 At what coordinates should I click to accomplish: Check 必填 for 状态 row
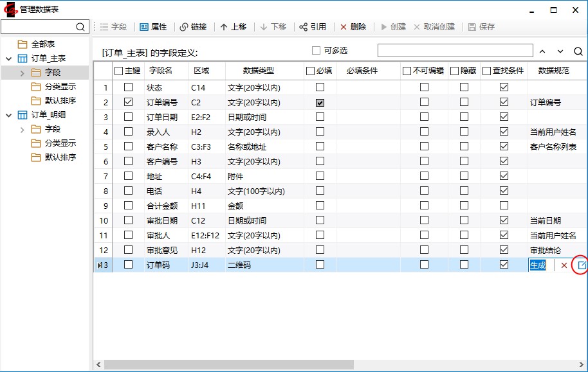[320, 87]
